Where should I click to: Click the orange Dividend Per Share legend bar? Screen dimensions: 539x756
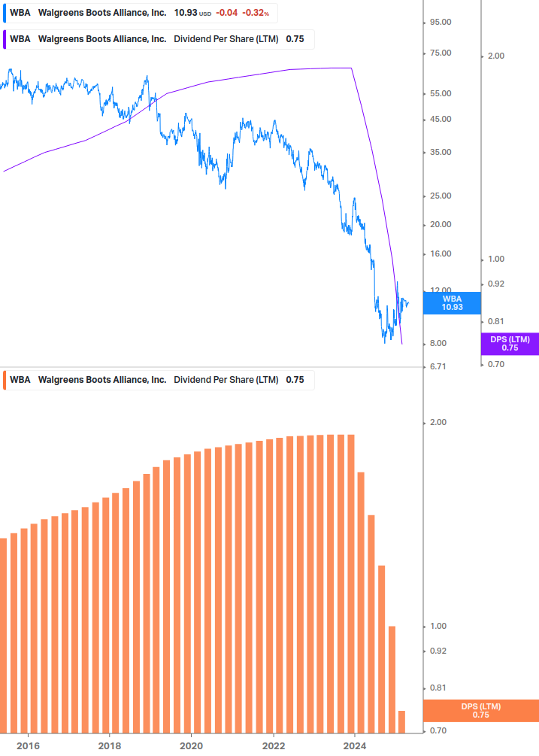[x=5, y=380]
